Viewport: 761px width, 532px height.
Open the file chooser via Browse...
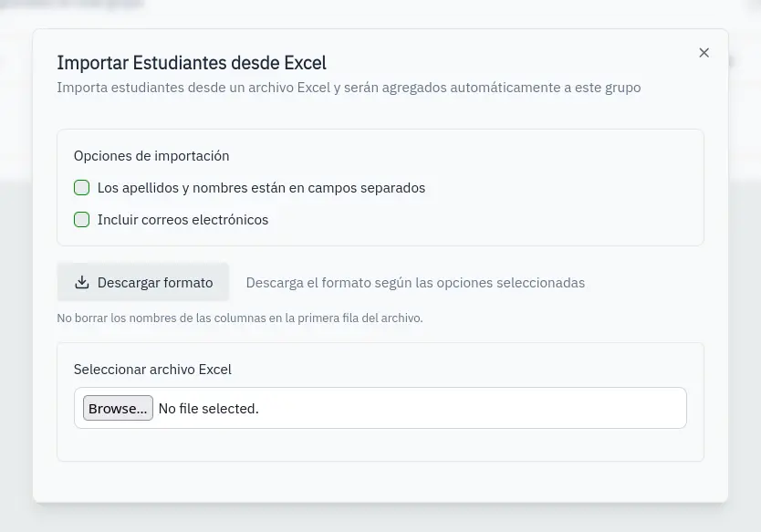pyautogui.click(x=117, y=408)
